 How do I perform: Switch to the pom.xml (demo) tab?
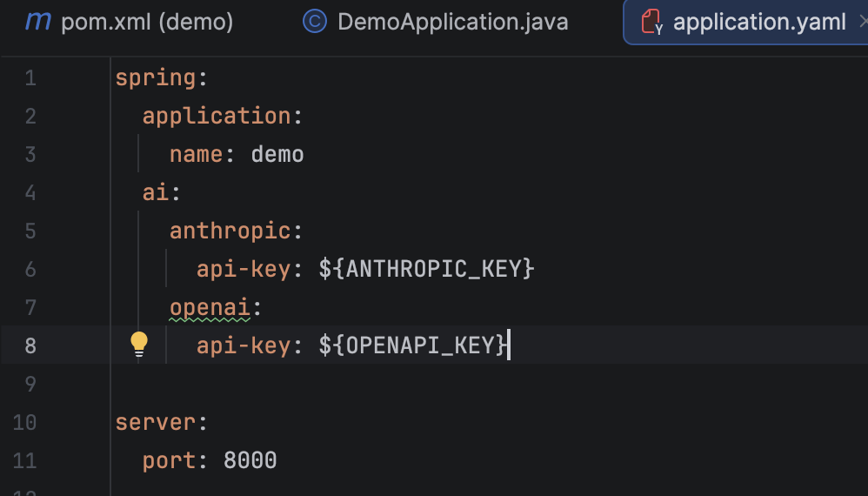point(146,22)
